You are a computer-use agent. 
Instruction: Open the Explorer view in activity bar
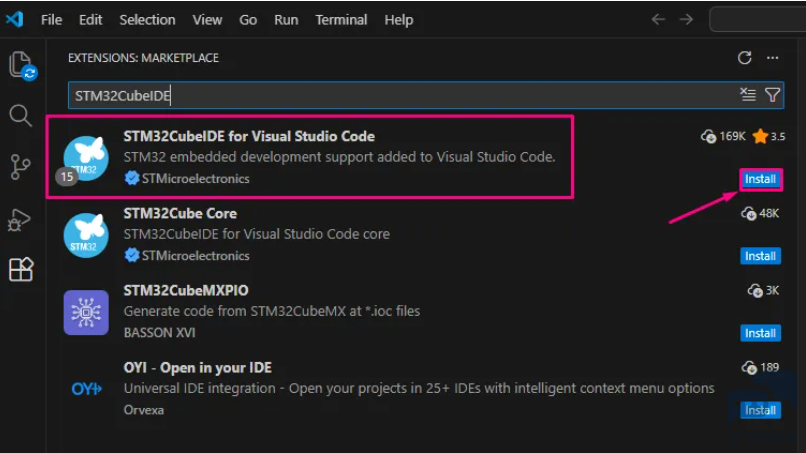22,65
